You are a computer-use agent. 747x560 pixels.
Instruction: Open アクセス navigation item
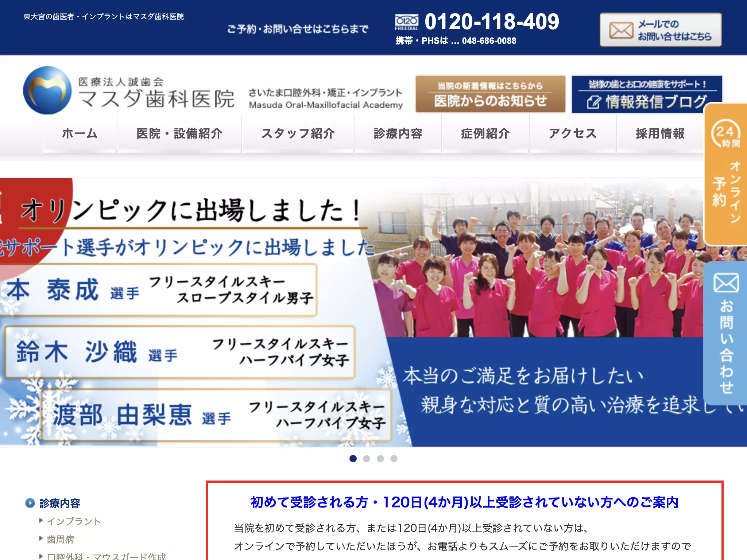tap(573, 134)
